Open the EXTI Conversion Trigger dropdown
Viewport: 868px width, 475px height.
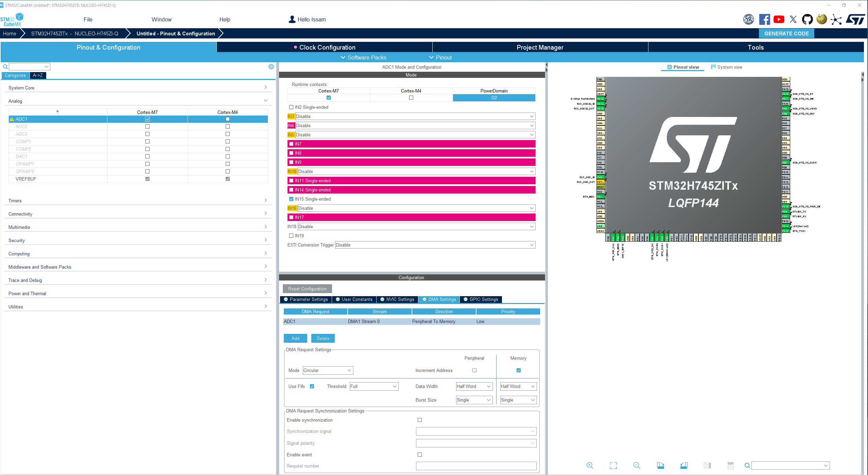coord(435,245)
